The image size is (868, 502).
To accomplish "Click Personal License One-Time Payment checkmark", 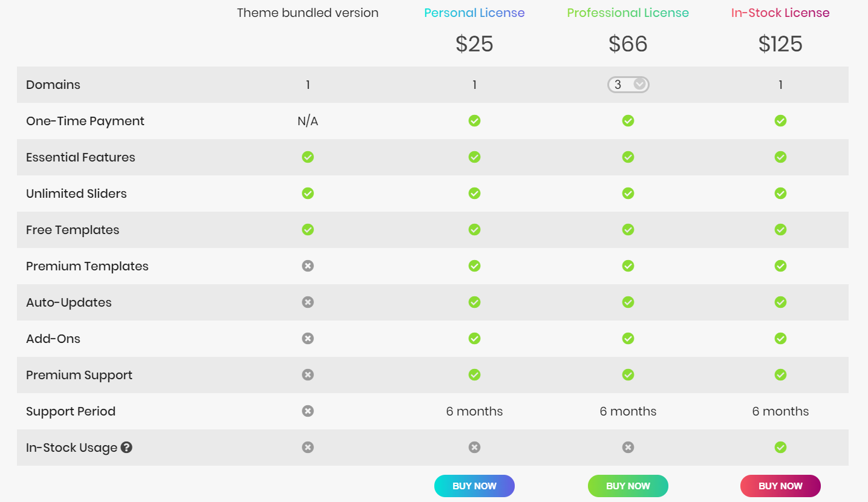I will click(474, 121).
